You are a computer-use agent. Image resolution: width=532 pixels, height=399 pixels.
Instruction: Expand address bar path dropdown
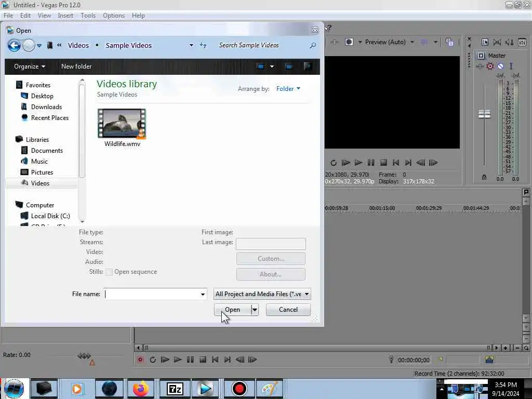[191, 45]
